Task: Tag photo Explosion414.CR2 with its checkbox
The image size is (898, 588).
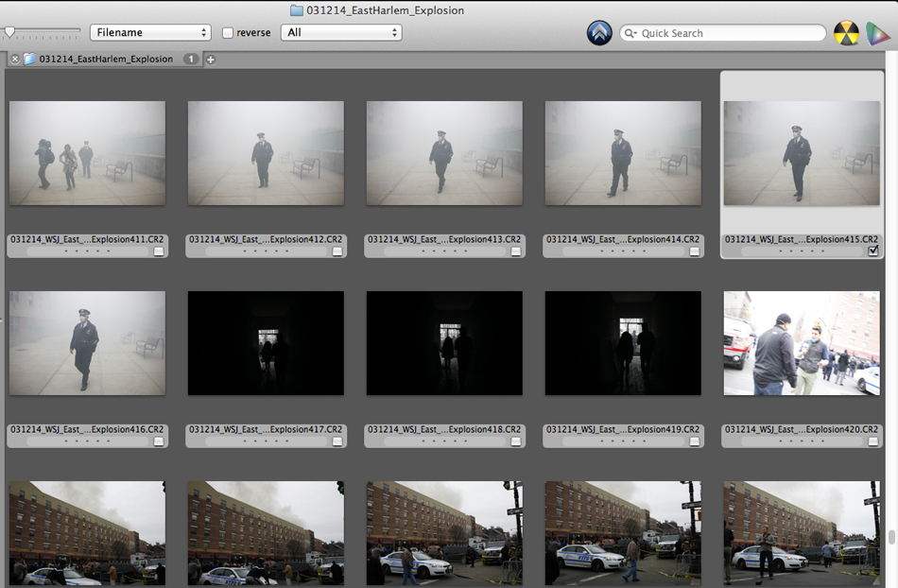Action: (695, 251)
